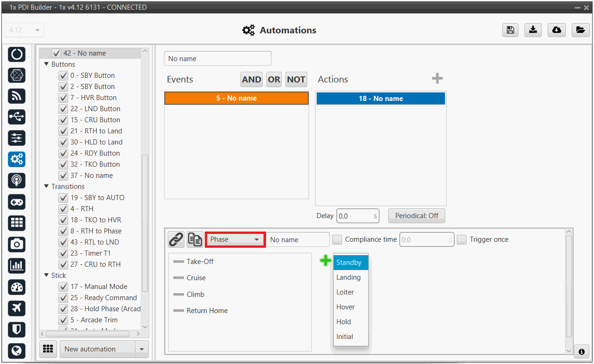This screenshot has width=594, height=364.
Task: Click the Delay input field
Action: [x=354, y=216]
